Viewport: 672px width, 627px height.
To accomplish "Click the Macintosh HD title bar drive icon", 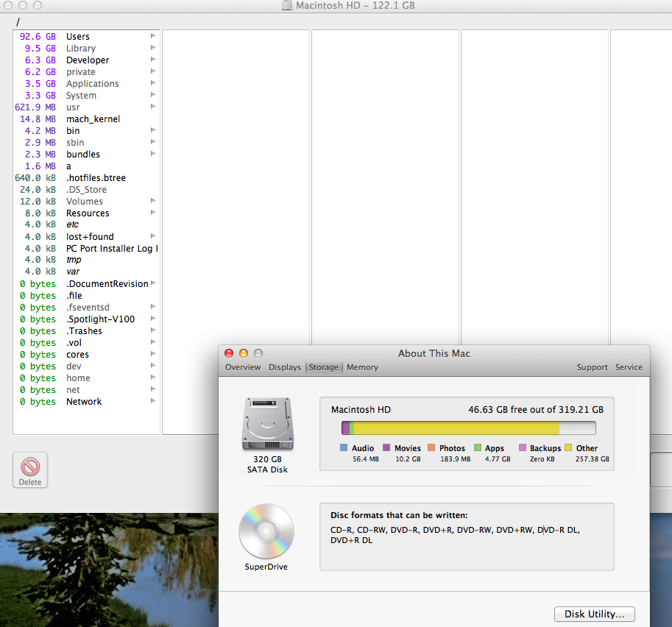I will [287, 5].
